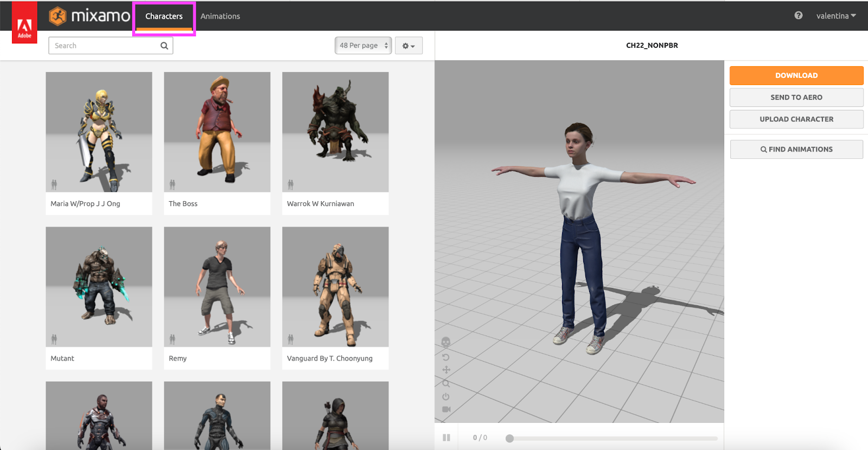868x450 pixels.
Task: Click the SEND TO AERO button
Action: point(796,97)
